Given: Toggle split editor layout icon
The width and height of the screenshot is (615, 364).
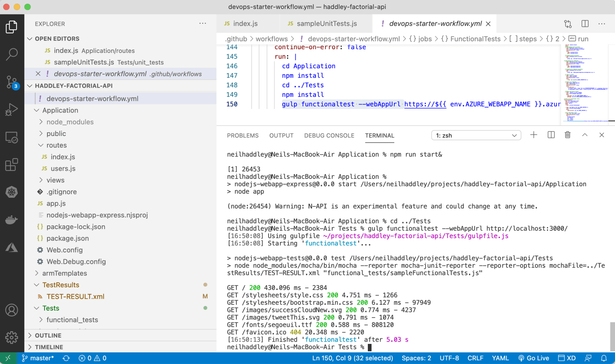Looking at the screenshot, I should (x=585, y=24).
